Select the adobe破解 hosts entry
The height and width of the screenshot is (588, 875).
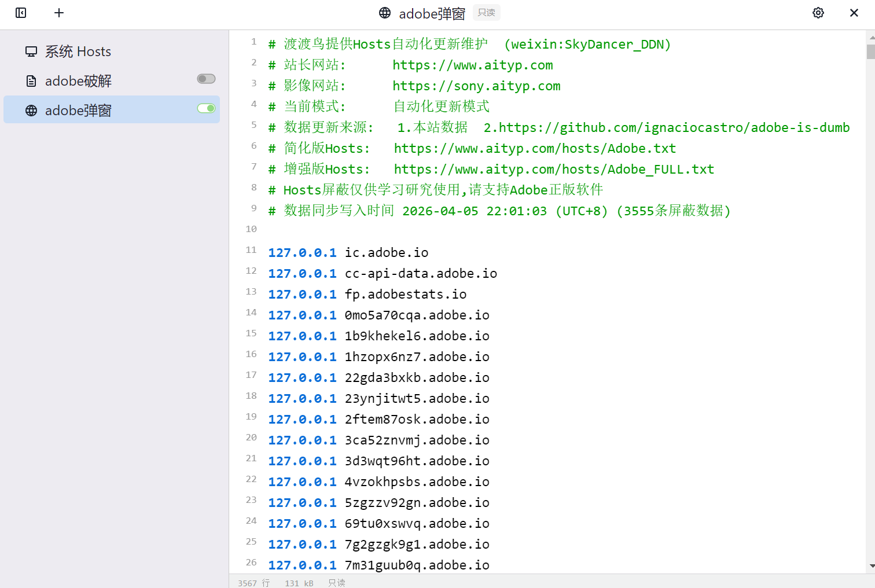tap(78, 81)
